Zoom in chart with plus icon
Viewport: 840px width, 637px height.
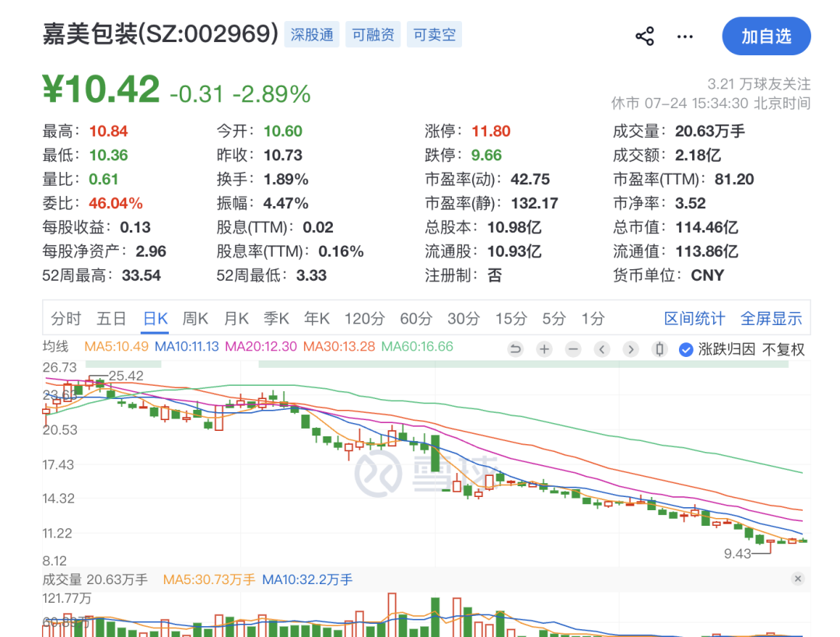coord(544,349)
